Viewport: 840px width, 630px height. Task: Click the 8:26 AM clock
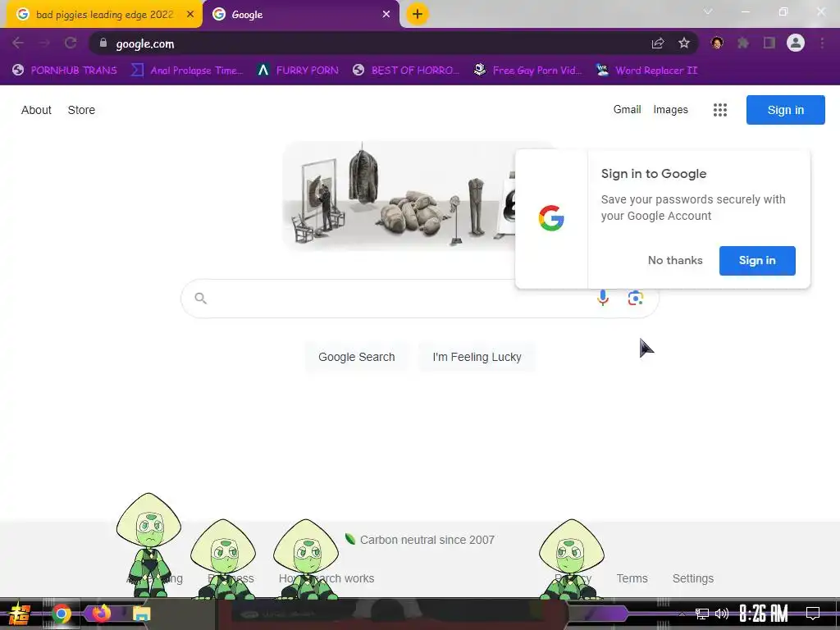pos(764,614)
